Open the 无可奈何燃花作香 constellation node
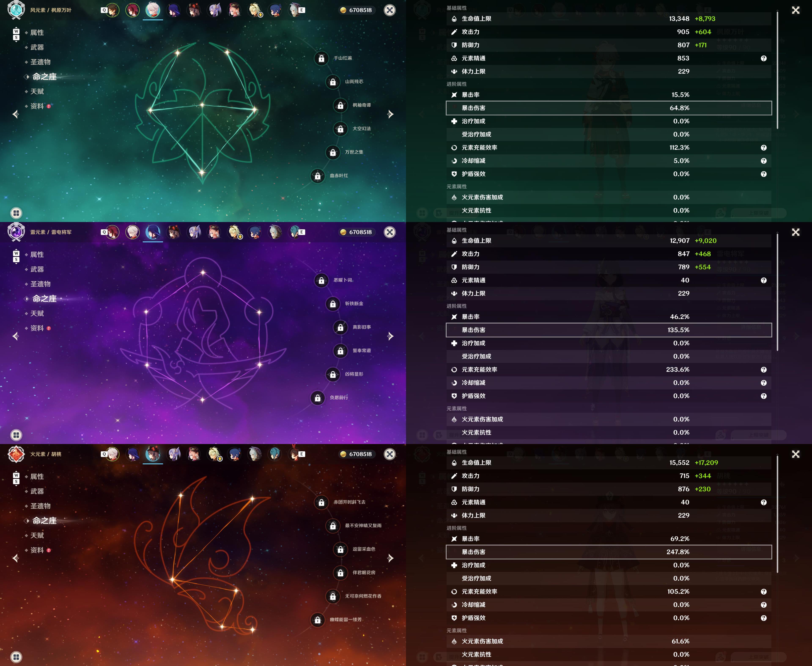 tap(333, 596)
